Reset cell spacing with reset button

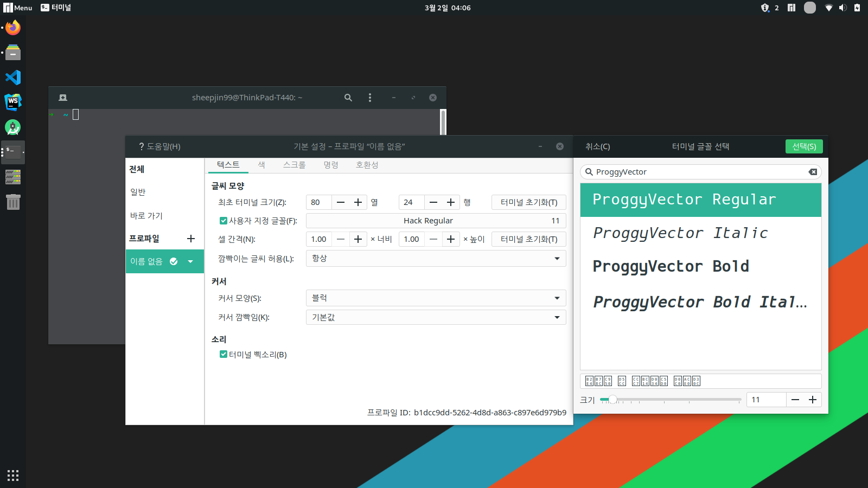pos(529,239)
